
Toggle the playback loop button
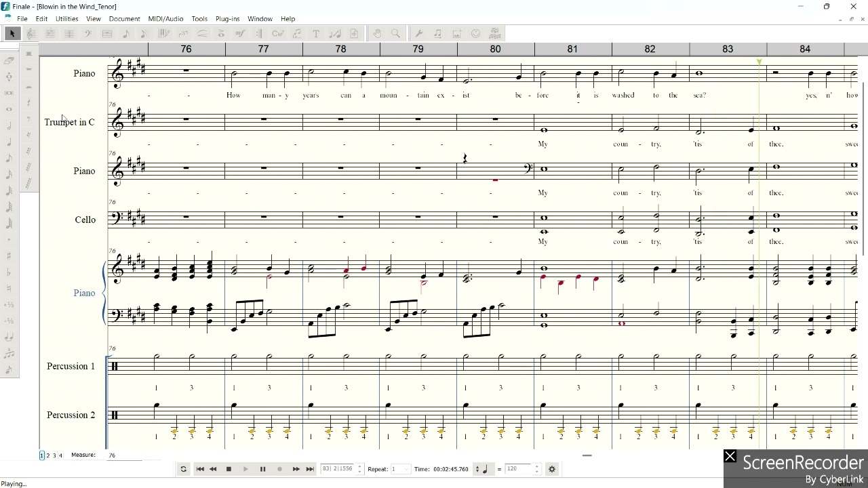pos(183,469)
